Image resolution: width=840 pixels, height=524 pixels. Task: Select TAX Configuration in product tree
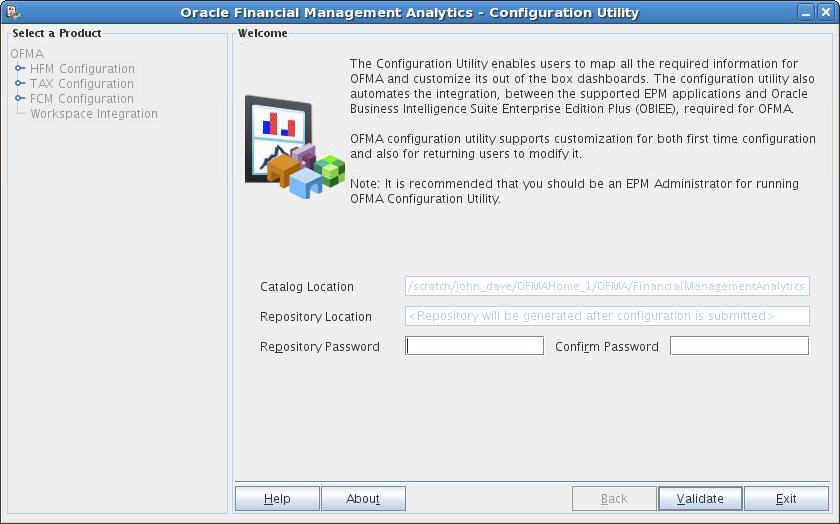(81, 84)
